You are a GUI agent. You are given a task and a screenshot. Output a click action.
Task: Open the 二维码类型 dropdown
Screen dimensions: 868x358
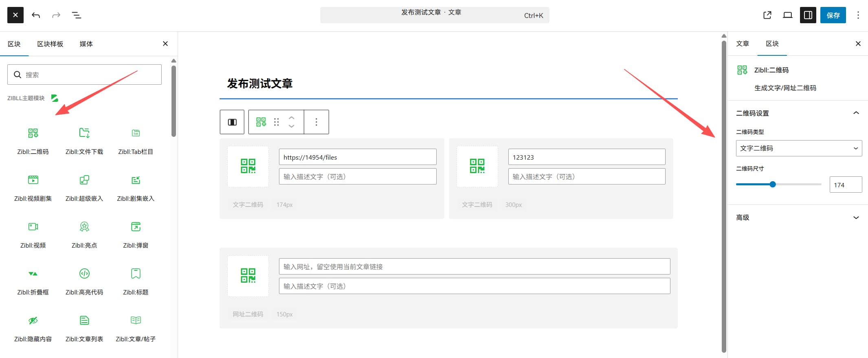pos(799,148)
